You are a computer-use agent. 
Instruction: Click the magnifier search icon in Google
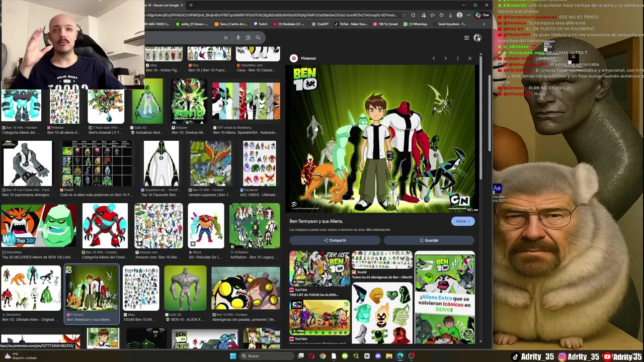pyautogui.click(x=258, y=38)
